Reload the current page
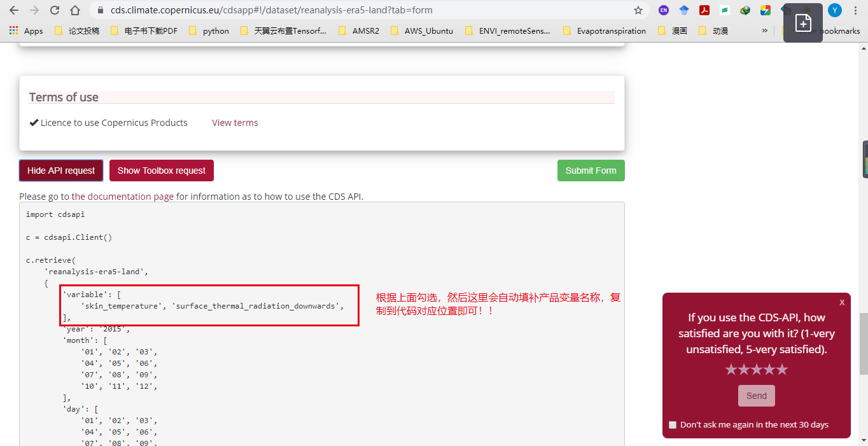The width and height of the screenshot is (868, 446). 54,10
